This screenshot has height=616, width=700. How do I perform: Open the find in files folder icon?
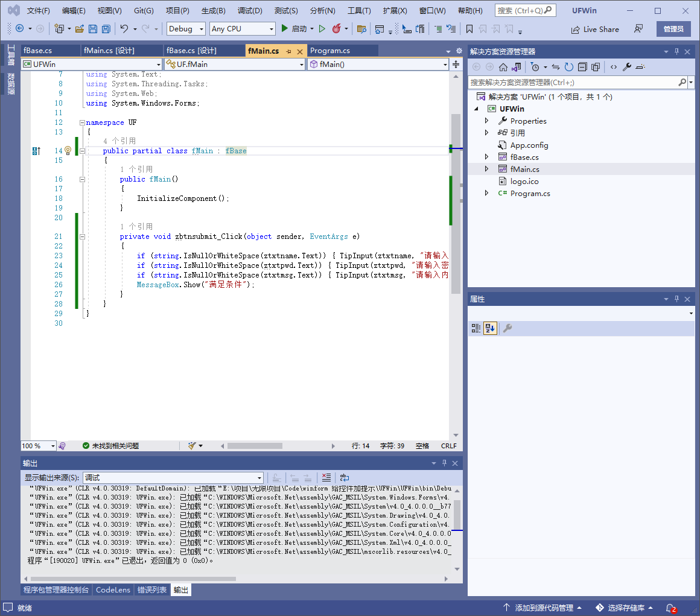(361, 29)
